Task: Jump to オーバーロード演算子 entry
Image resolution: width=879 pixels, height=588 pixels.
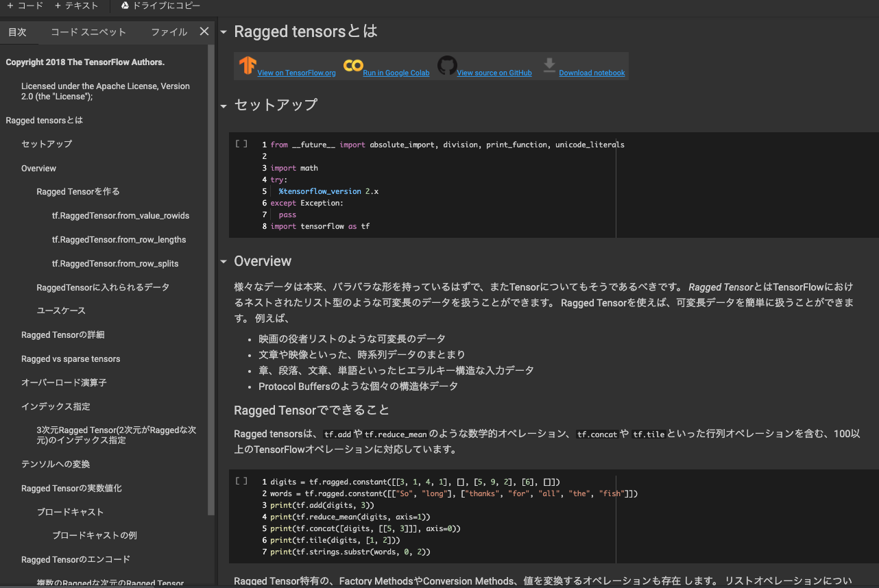Action: (64, 383)
